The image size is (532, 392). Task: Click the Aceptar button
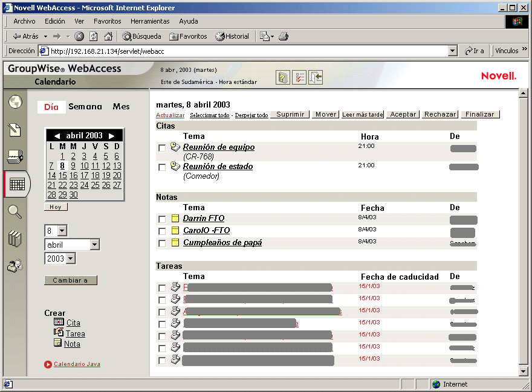[403, 114]
